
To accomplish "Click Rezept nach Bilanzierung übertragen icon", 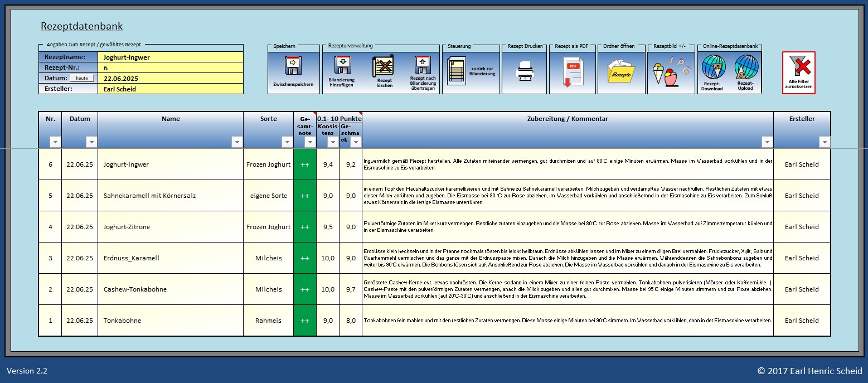I will click(423, 66).
